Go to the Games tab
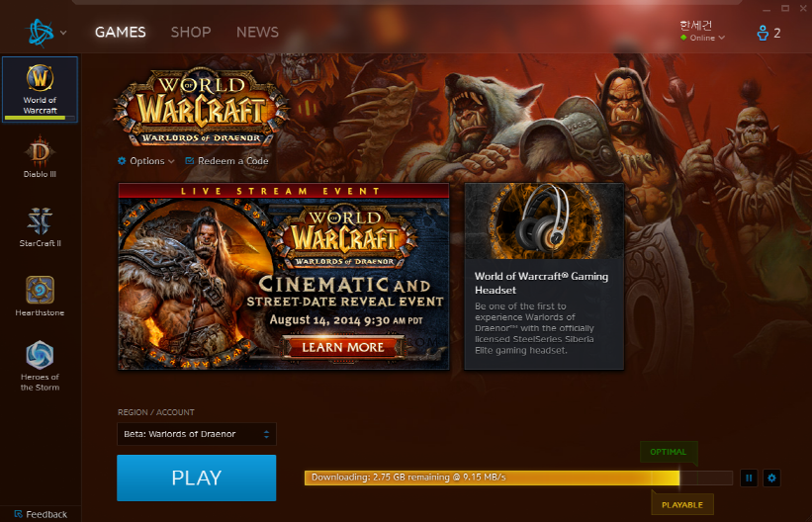This screenshot has width=812, height=522. 120,32
